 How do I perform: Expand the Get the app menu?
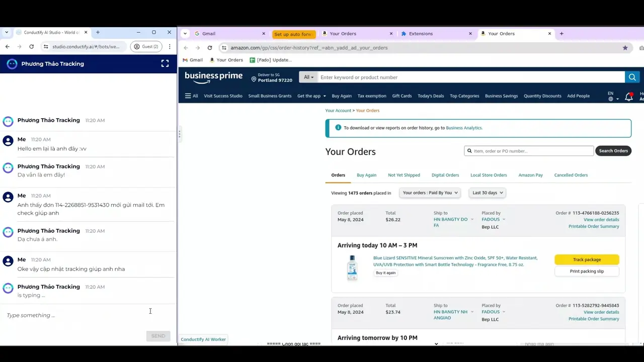(311, 96)
